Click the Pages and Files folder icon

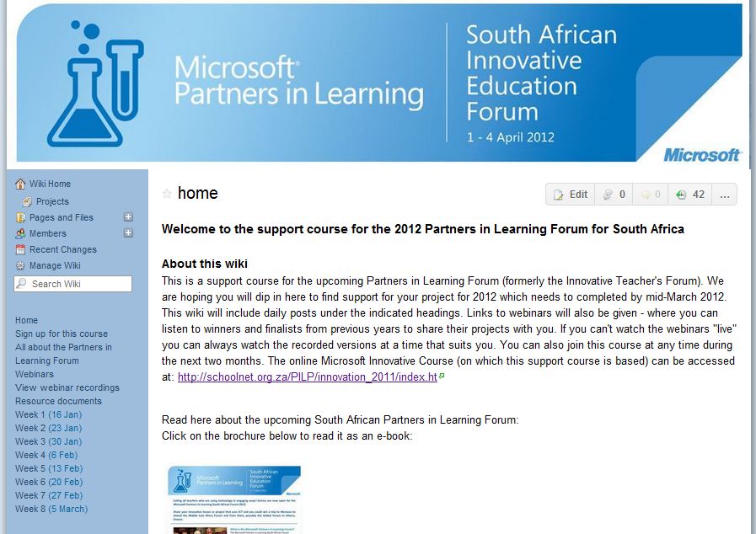21,217
